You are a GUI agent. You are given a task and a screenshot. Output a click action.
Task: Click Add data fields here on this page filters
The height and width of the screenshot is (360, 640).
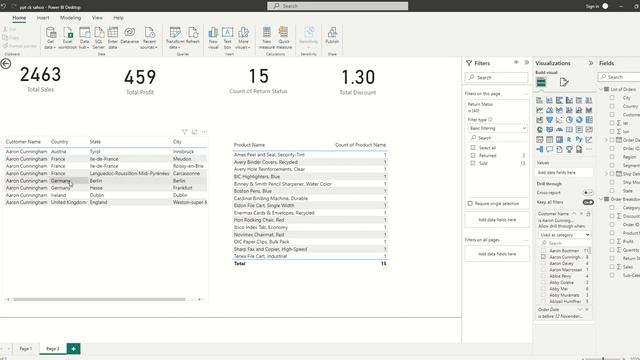pyautogui.click(x=497, y=220)
